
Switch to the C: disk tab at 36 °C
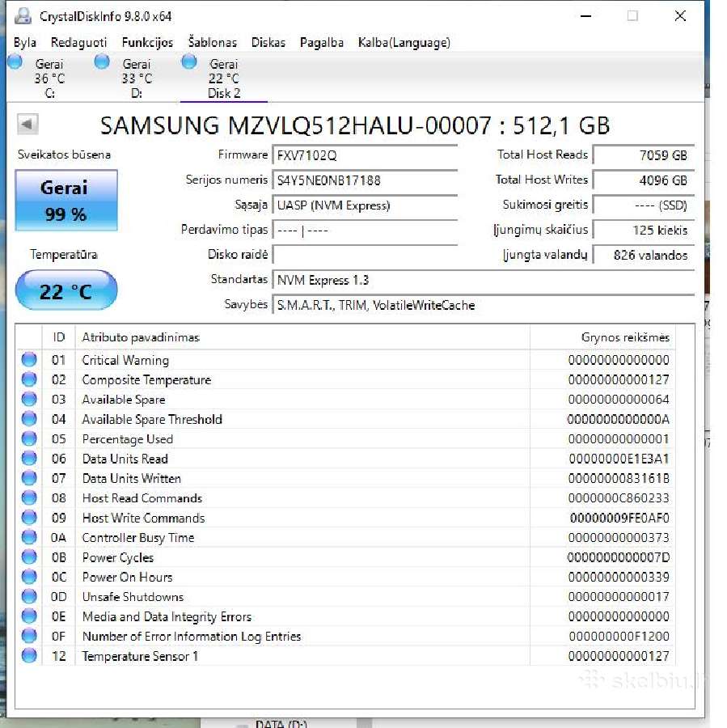pos(49,78)
